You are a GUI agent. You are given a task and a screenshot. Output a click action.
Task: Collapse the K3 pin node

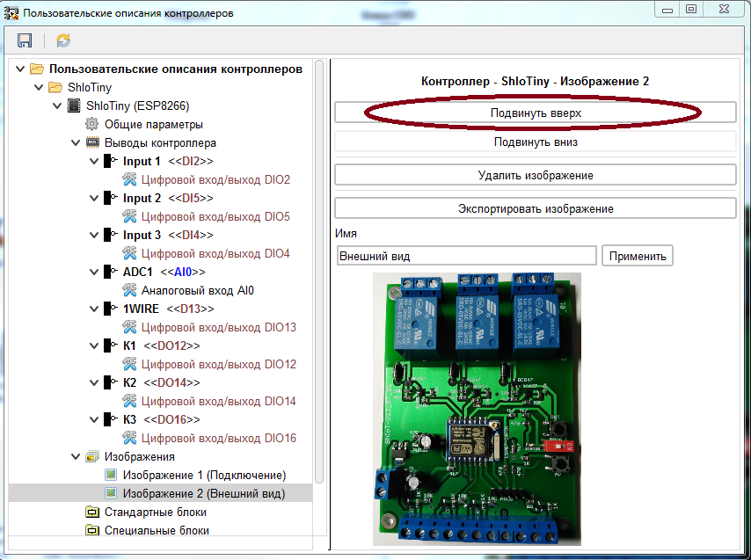[94, 419]
